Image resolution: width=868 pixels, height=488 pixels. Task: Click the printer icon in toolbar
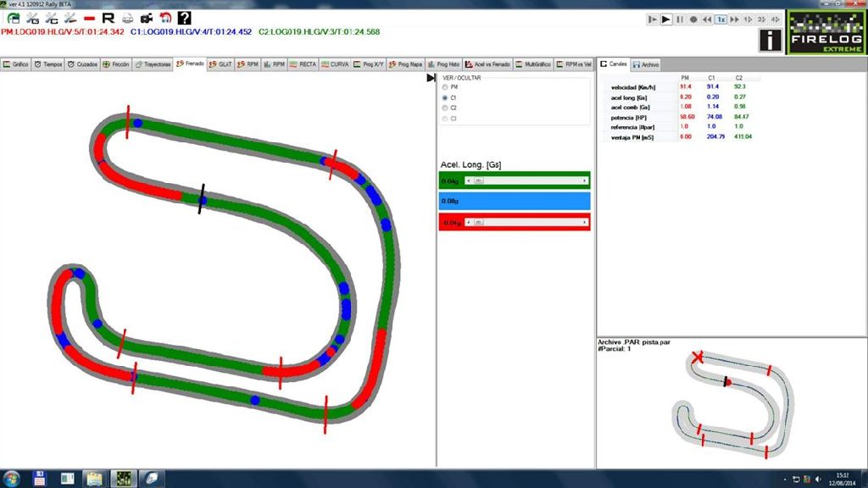[x=127, y=19]
